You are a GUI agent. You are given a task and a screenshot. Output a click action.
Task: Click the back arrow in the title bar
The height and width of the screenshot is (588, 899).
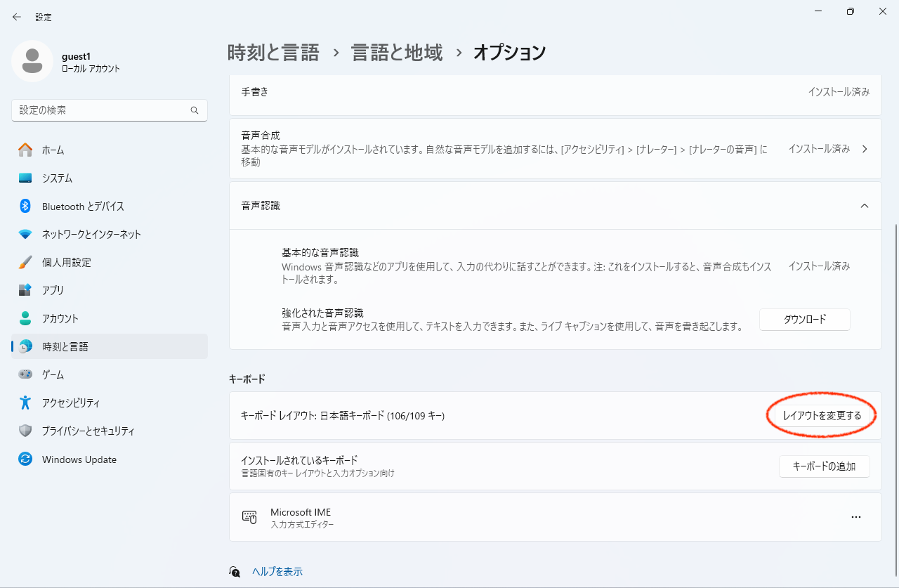(17, 17)
